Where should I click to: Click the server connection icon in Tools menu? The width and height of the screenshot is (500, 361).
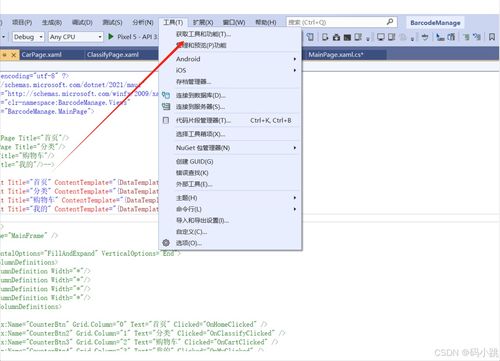[166, 107]
